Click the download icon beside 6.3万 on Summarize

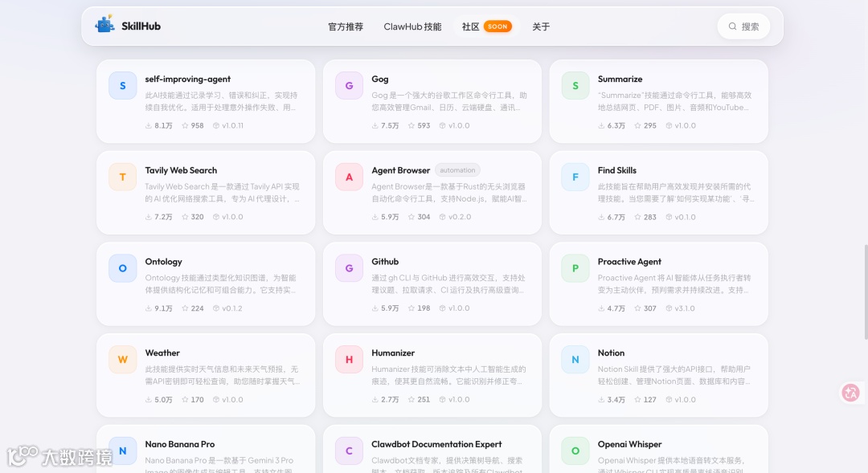[x=601, y=125]
